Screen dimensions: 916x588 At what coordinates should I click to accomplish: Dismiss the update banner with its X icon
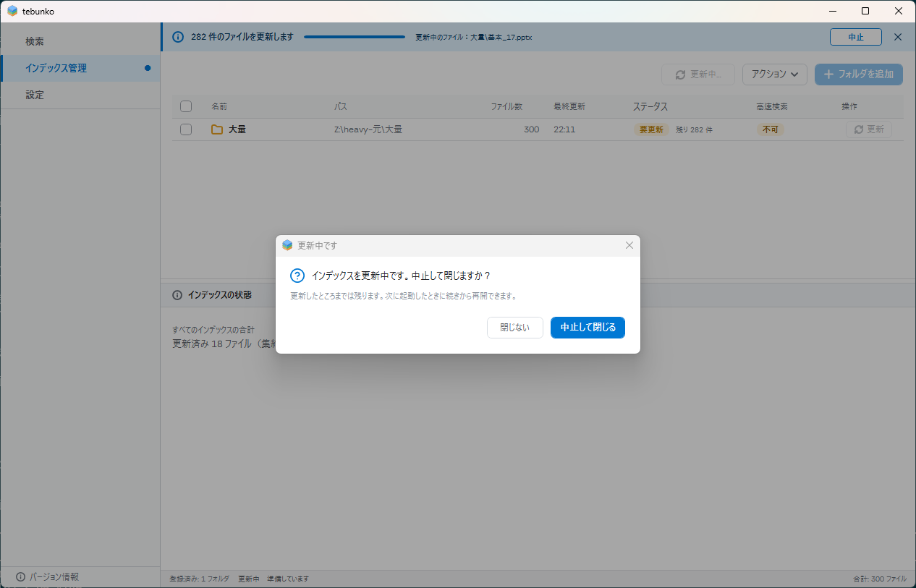pos(898,37)
